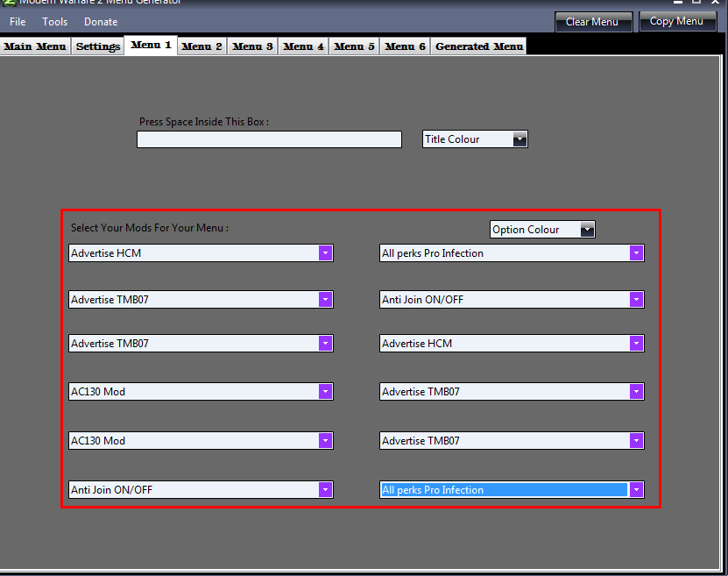
Task: Select the Menu 5 tab
Action: point(354,46)
